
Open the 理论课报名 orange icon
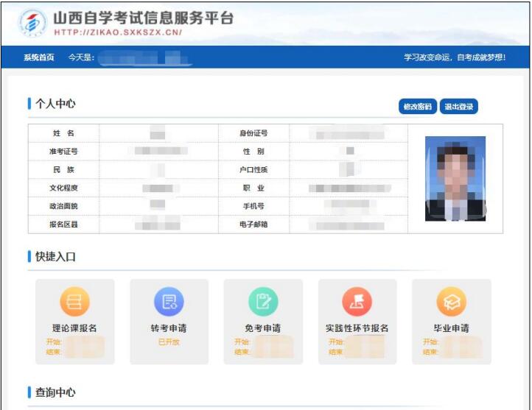[74, 302]
